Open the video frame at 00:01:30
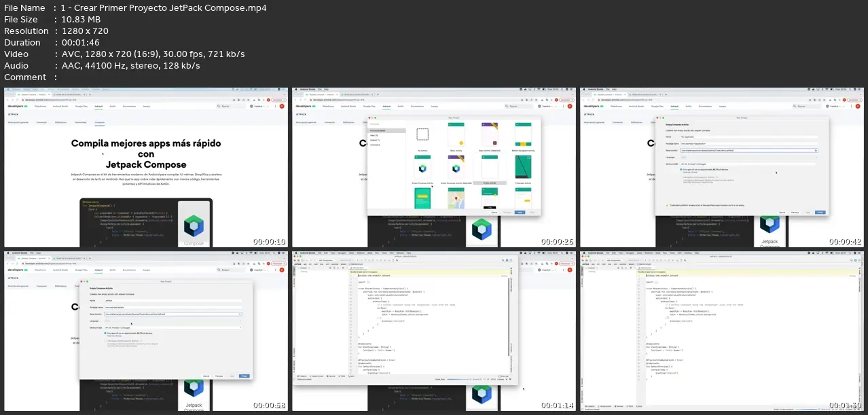868x415 pixels. click(721, 330)
